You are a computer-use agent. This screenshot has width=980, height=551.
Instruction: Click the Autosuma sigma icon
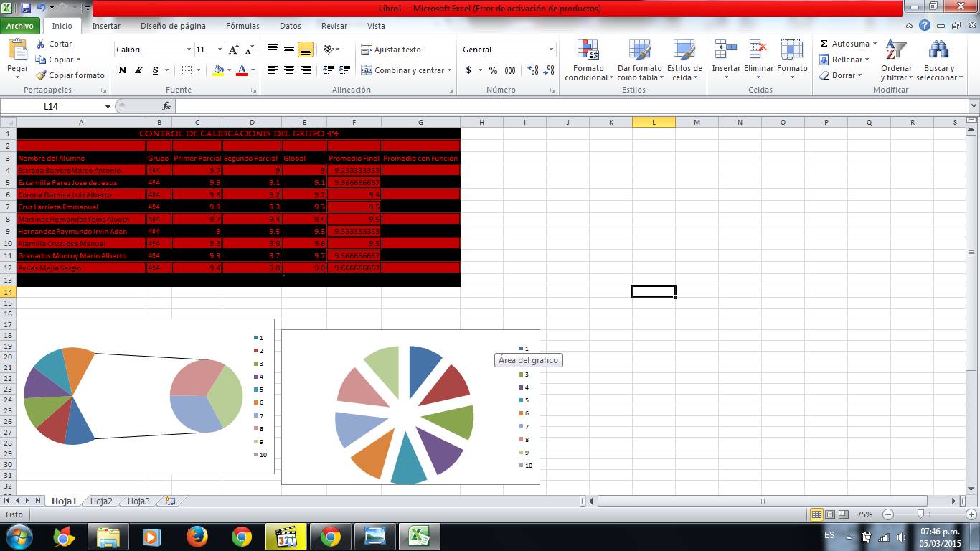click(824, 44)
